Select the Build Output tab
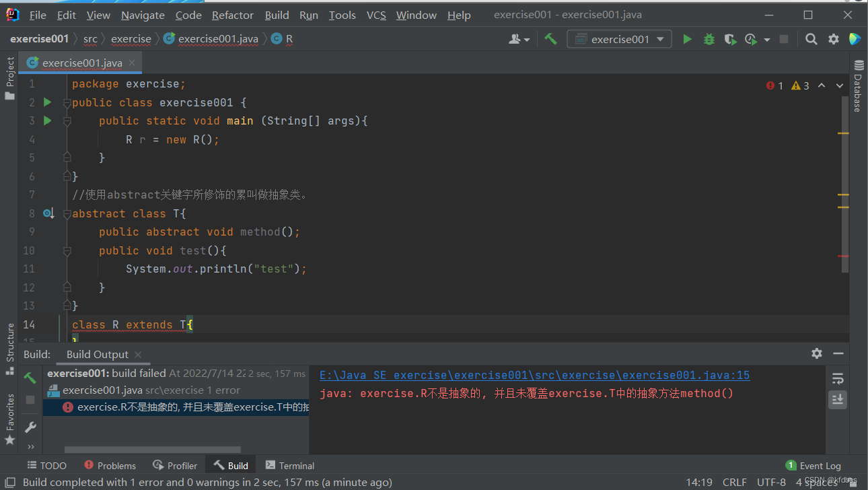 click(97, 354)
